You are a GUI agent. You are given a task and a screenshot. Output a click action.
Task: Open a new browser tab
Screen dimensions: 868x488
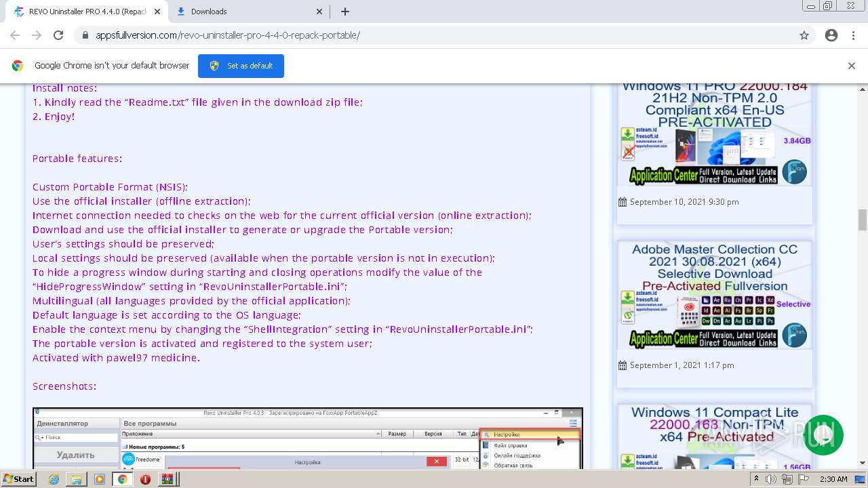(345, 12)
